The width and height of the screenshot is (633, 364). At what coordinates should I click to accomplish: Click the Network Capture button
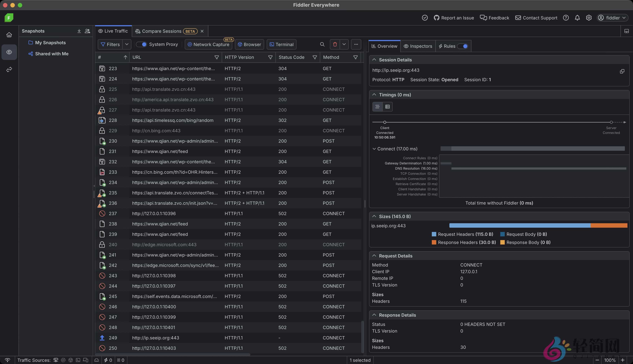[208, 45]
